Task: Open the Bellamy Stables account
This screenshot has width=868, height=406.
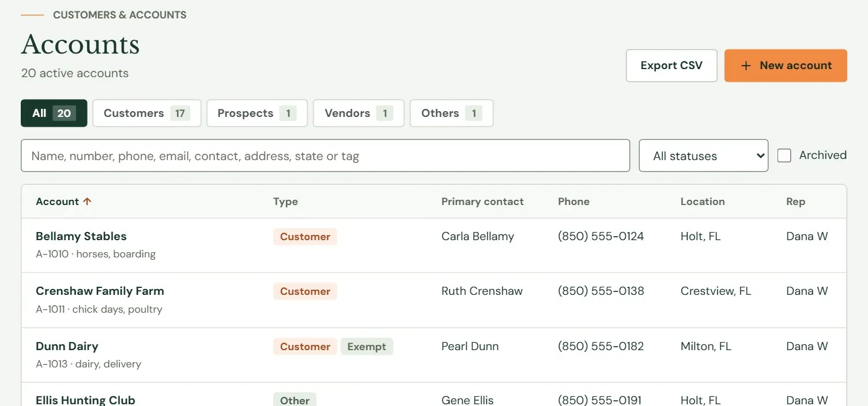Action: pyautogui.click(x=81, y=236)
